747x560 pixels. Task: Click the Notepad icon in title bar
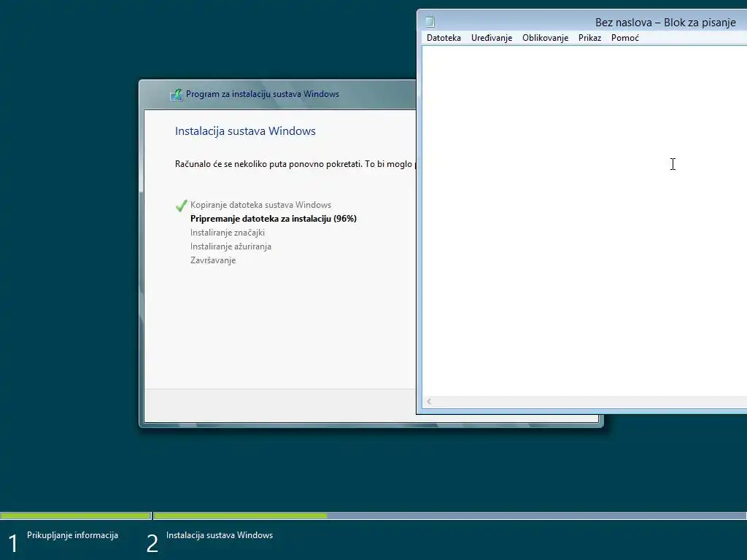(x=430, y=21)
